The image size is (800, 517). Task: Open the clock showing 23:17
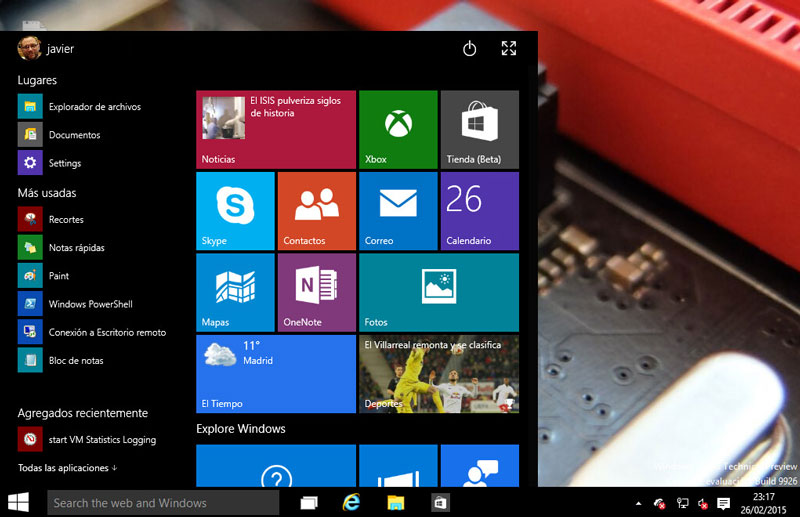tap(764, 503)
